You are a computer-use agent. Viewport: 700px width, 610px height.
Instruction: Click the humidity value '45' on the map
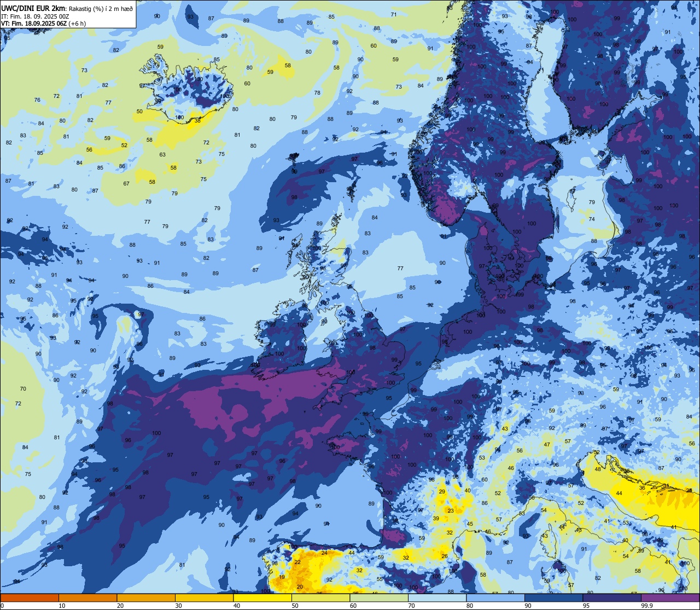click(x=470, y=524)
